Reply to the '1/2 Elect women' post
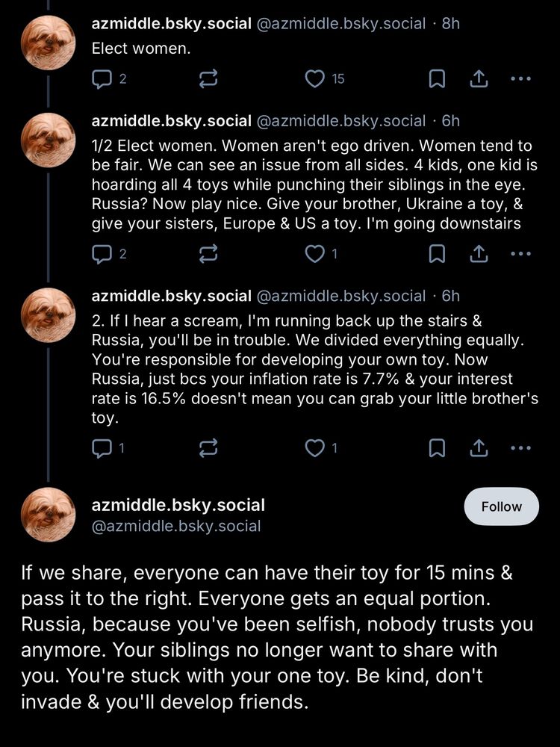The image size is (560, 747). [x=100, y=254]
